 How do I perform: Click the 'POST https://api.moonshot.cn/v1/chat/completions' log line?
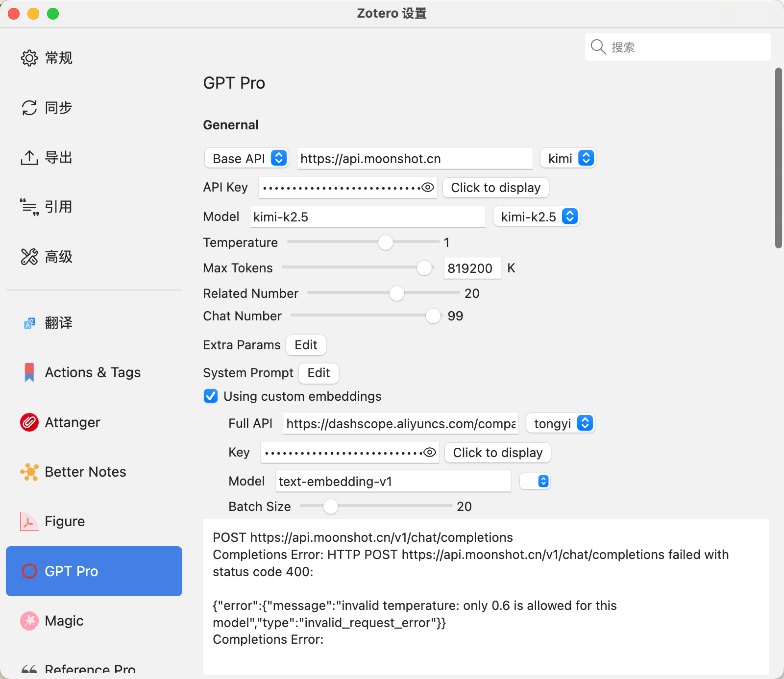[x=363, y=537]
